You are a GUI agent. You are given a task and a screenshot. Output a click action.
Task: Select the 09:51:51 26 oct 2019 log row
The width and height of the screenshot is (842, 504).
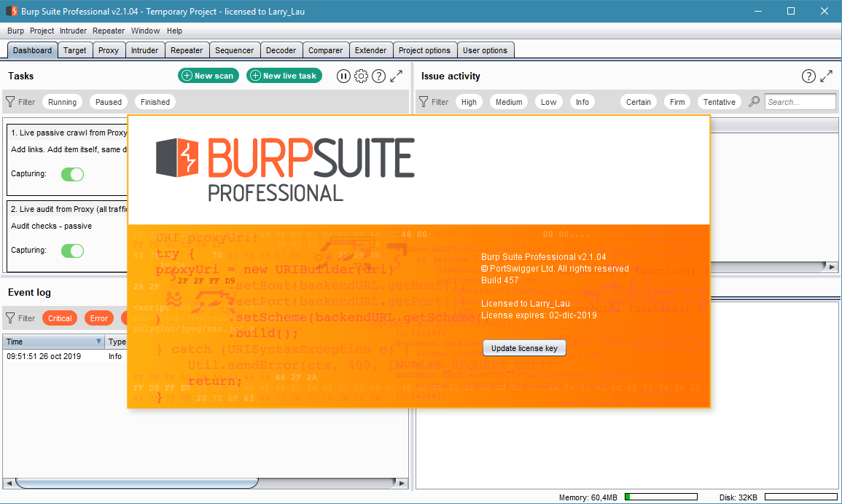[x=66, y=356]
